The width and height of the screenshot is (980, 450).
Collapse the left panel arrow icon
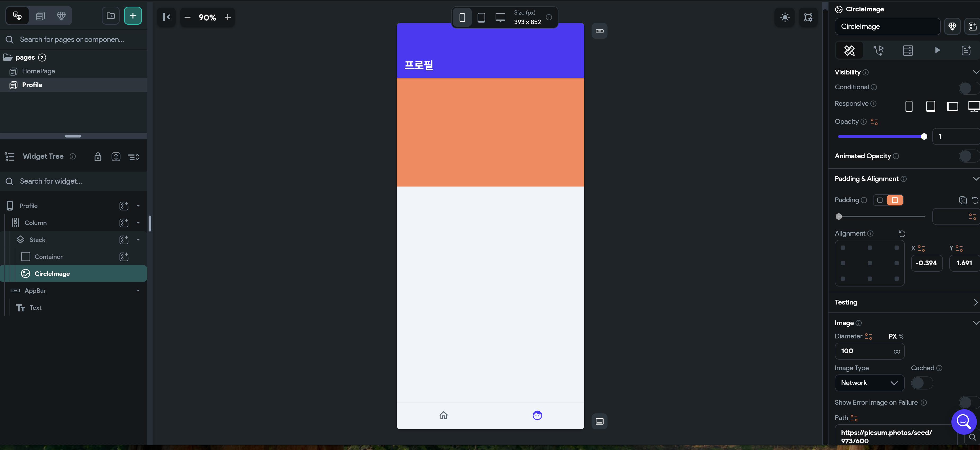[x=166, y=17]
